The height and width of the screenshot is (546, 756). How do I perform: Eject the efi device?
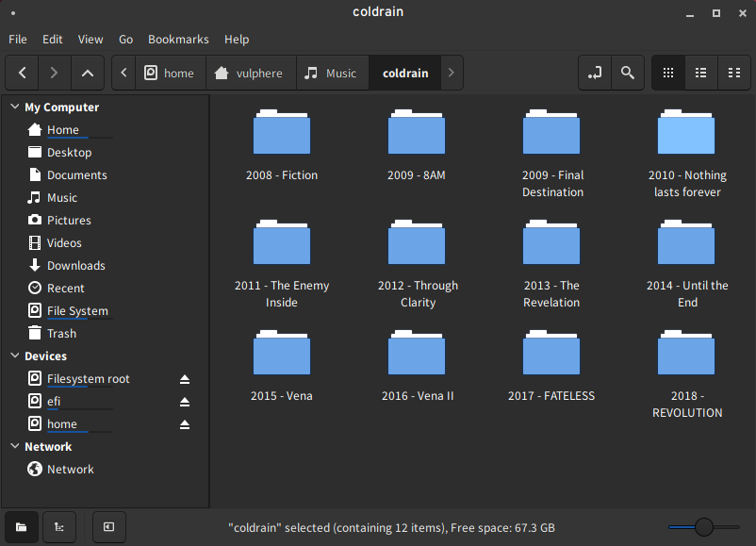pos(185,402)
